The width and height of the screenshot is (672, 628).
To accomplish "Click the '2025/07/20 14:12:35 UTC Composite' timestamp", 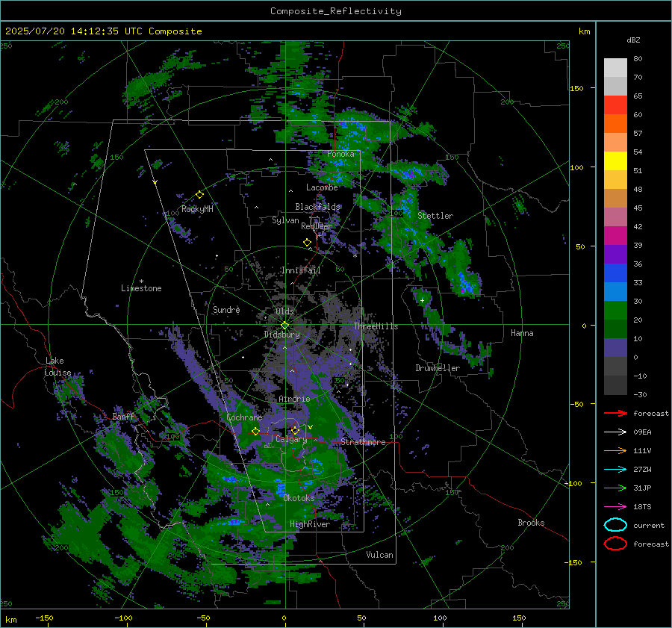I will (104, 31).
